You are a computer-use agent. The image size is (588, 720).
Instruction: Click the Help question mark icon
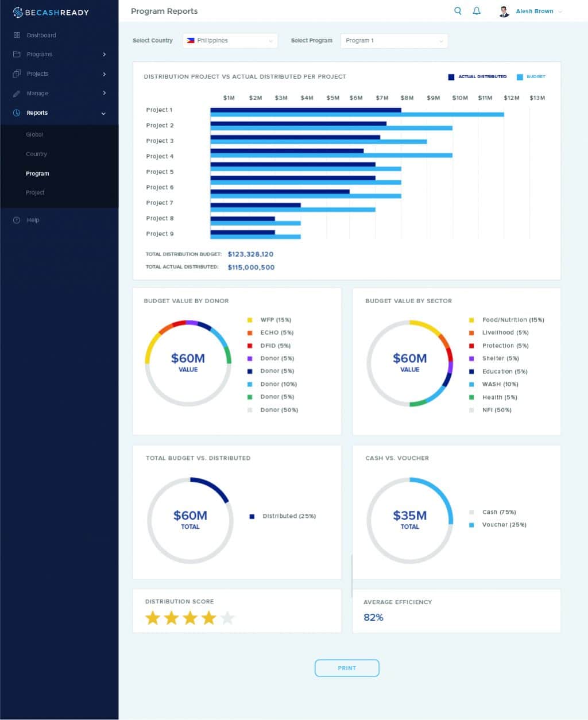pos(17,220)
